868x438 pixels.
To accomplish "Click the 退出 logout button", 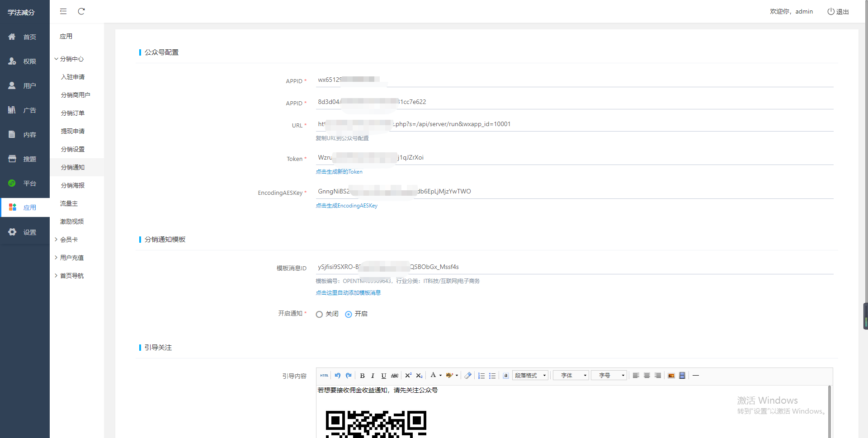I will [838, 12].
